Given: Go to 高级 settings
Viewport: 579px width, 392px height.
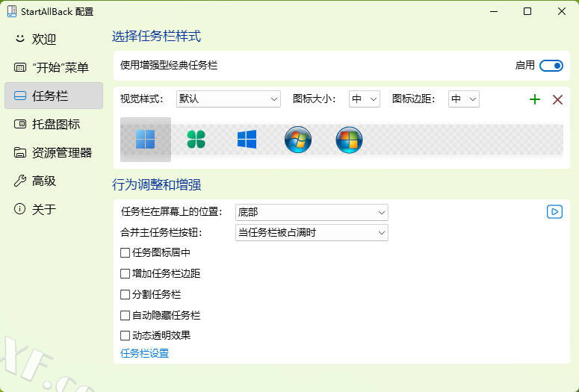Looking at the screenshot, I should point(54,181).
